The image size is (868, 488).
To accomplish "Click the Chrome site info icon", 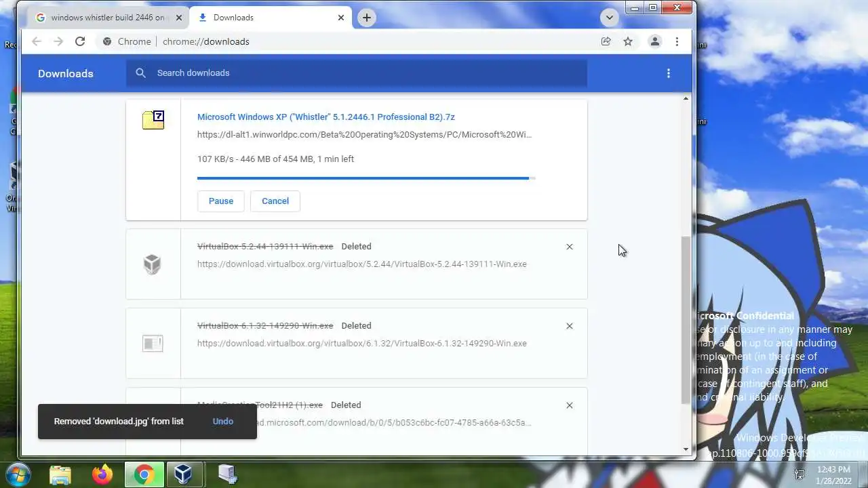I will 107,41.
